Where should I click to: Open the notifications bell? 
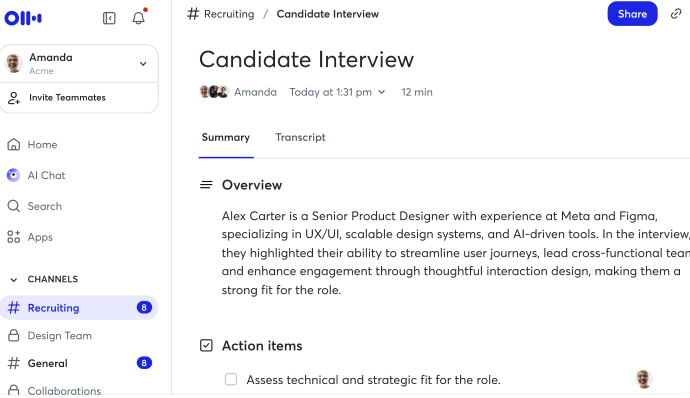click(139, 18)
